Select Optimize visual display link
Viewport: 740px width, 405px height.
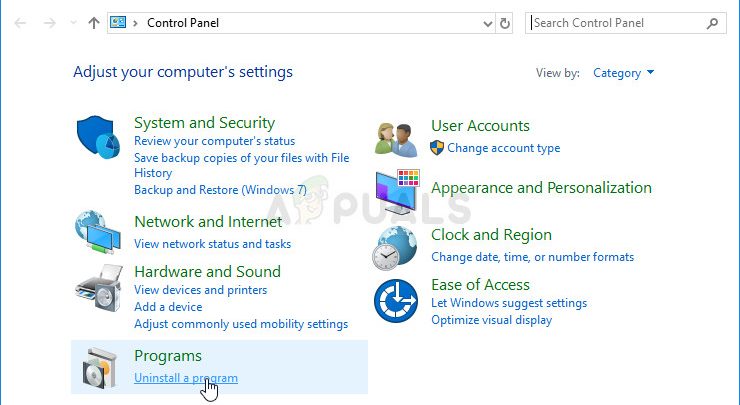(x=491, y=320)
